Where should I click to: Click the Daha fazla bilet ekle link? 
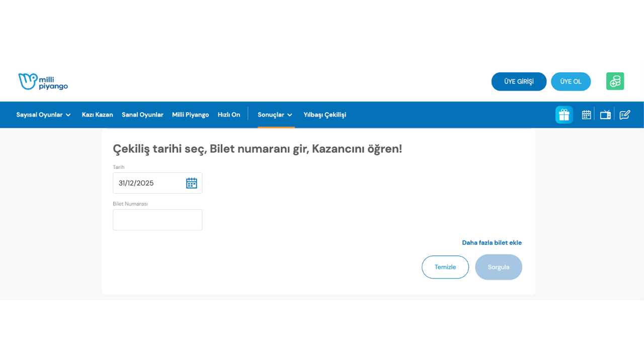[x=492, y=243]
